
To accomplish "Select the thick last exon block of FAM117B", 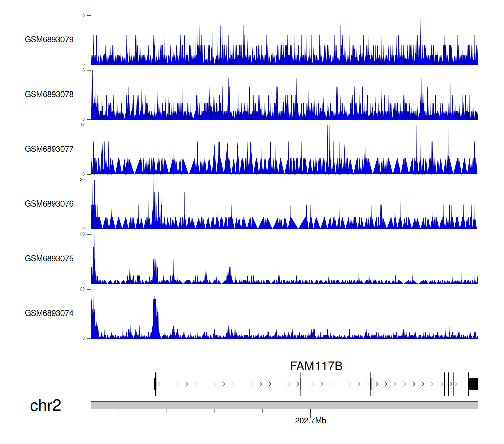I will [473, 384].
